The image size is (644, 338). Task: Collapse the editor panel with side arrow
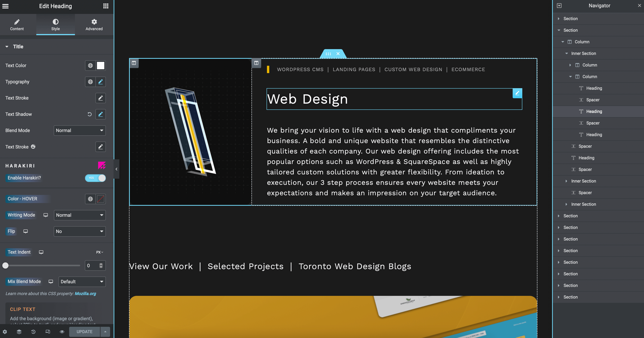click(x=116, y=169)
